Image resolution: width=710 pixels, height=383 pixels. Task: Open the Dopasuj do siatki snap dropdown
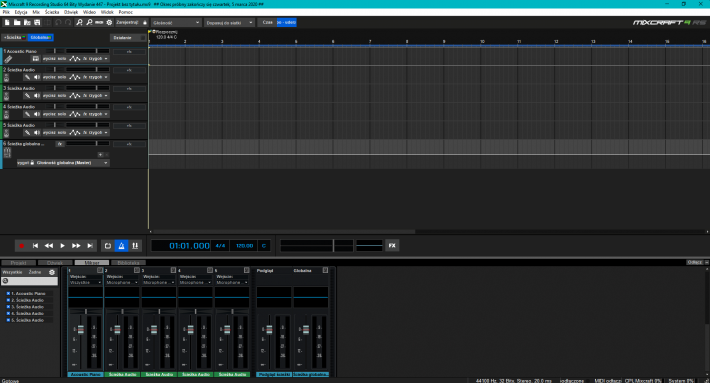pos(229,22)
